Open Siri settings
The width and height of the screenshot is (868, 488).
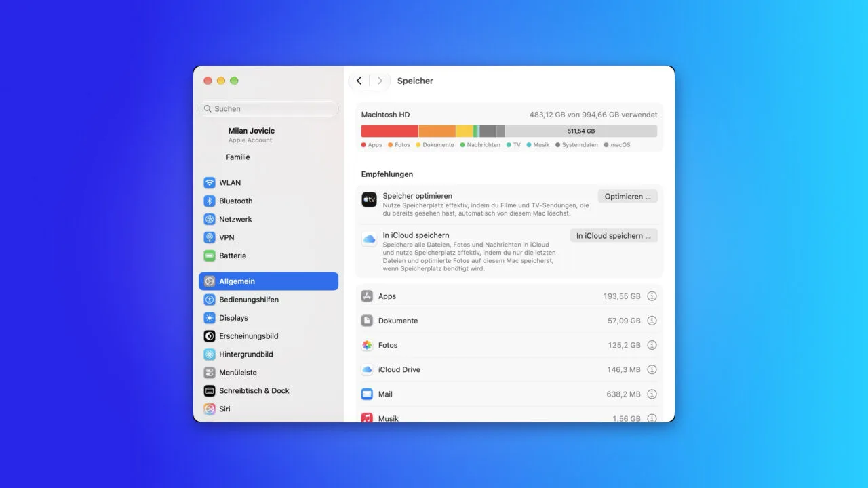tap(269, 409)
